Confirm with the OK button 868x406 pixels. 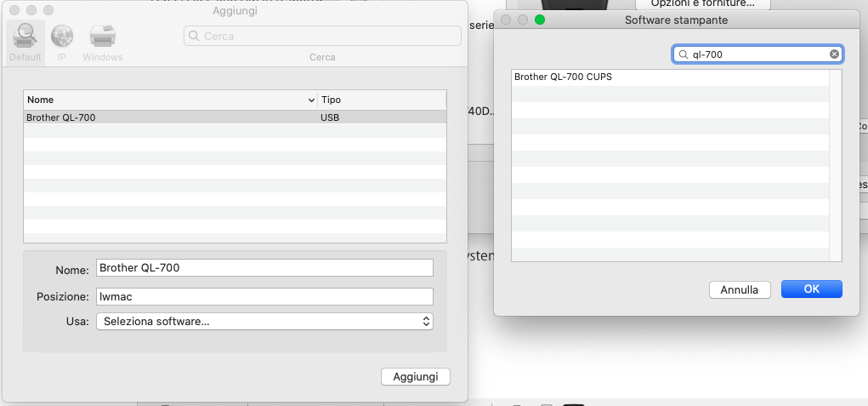pos(812,289)
